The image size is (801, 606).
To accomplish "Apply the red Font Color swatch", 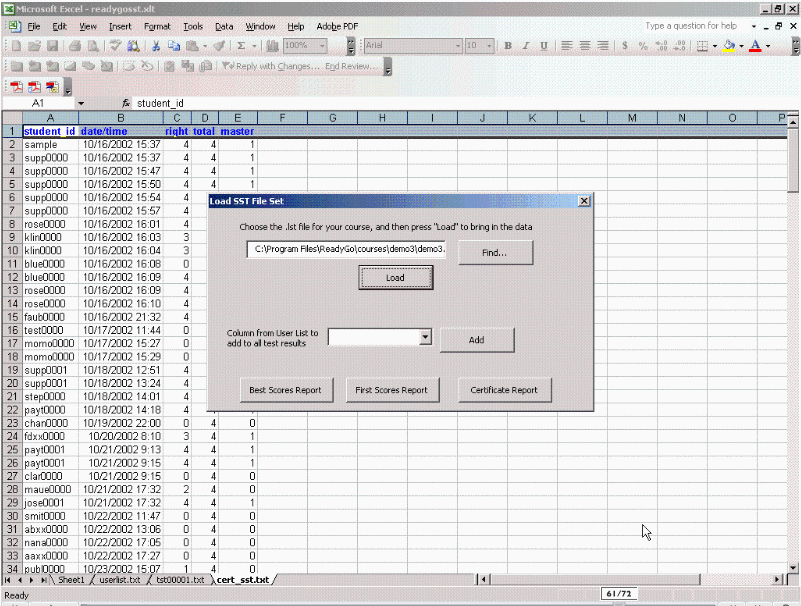I will 756,46.
